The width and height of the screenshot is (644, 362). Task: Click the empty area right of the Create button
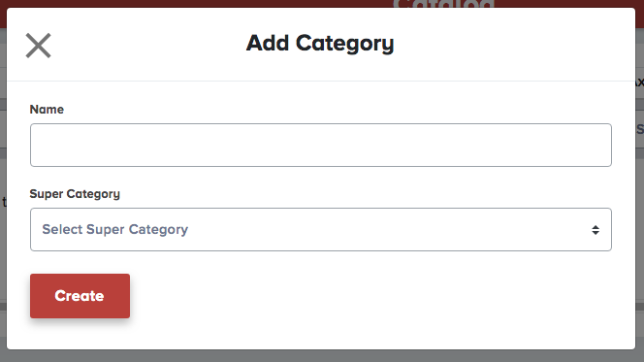coord(370,296)
